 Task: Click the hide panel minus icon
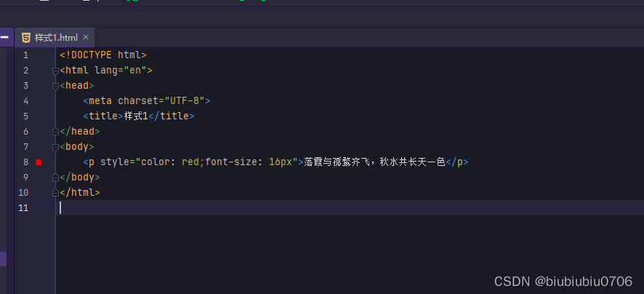[x=4, y=37]
